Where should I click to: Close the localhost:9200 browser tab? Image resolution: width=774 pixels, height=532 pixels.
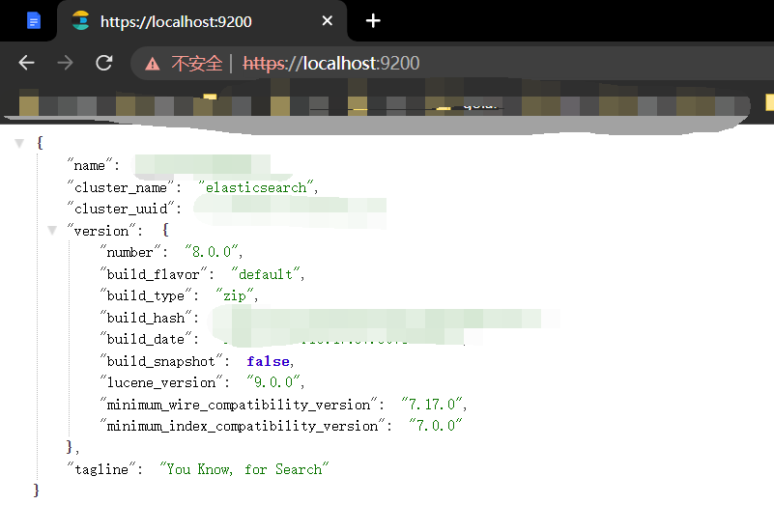(328, 20)
